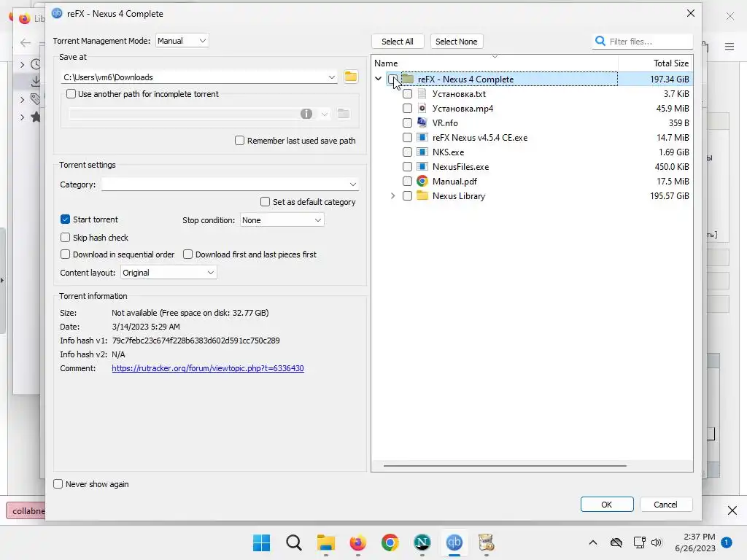This screenshot has height=560, width=747.
Task: Select the VR.nfo row name
Action: tap(445, 122)
